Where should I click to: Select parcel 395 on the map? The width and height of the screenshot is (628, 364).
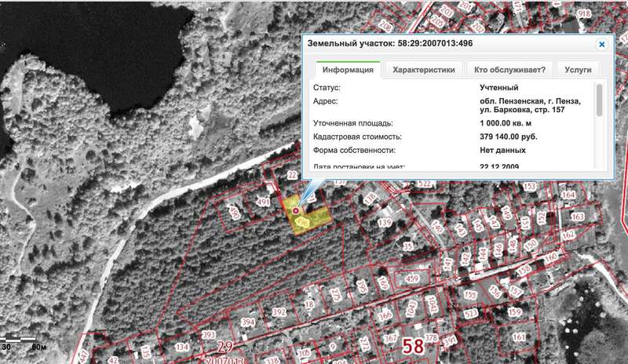362,287
